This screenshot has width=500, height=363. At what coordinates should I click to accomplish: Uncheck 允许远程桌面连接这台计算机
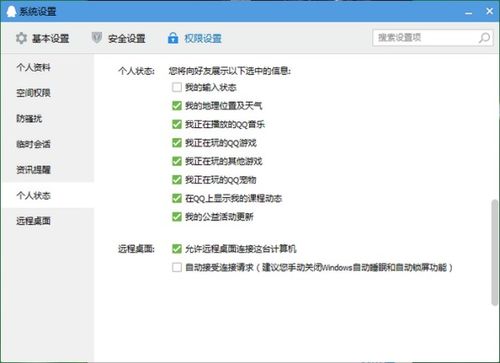click(177, 249)
